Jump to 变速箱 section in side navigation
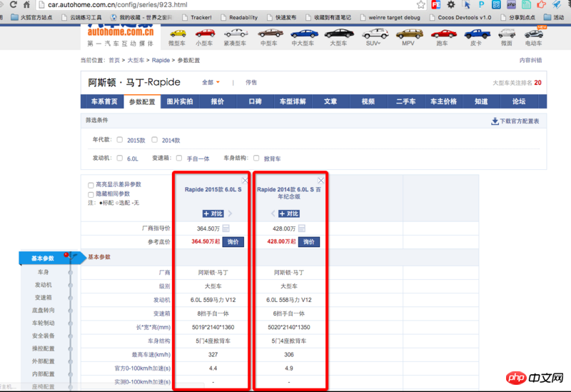This screenshot has height=392, width=571. point(44,297)
